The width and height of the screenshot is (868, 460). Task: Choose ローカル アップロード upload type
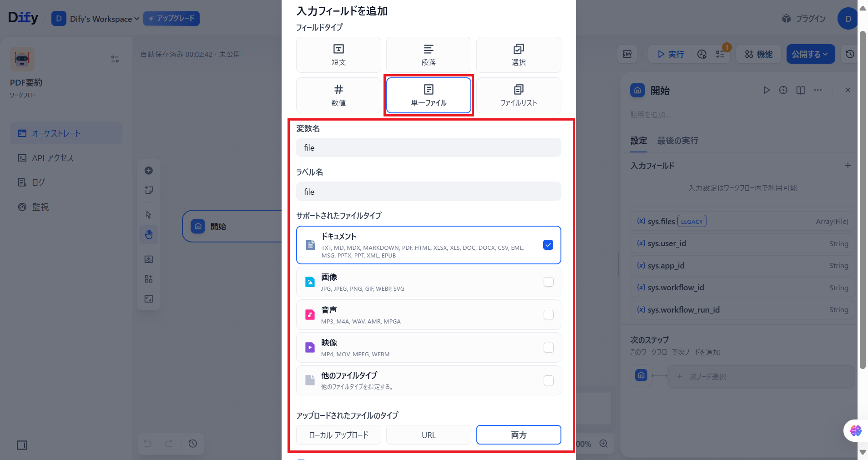tap(338, 435)
